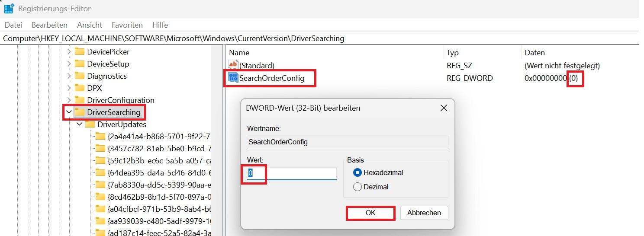Image resolution: width=644 pixels, height=236 pixels.
Task: Click the Diagnostics folder icon
Action: (x=79, y=76)
